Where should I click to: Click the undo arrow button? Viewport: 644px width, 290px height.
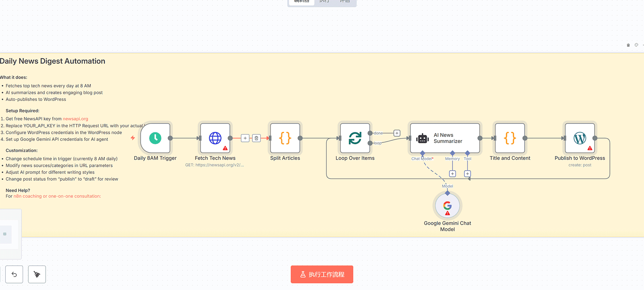click(x=14, y=274)
